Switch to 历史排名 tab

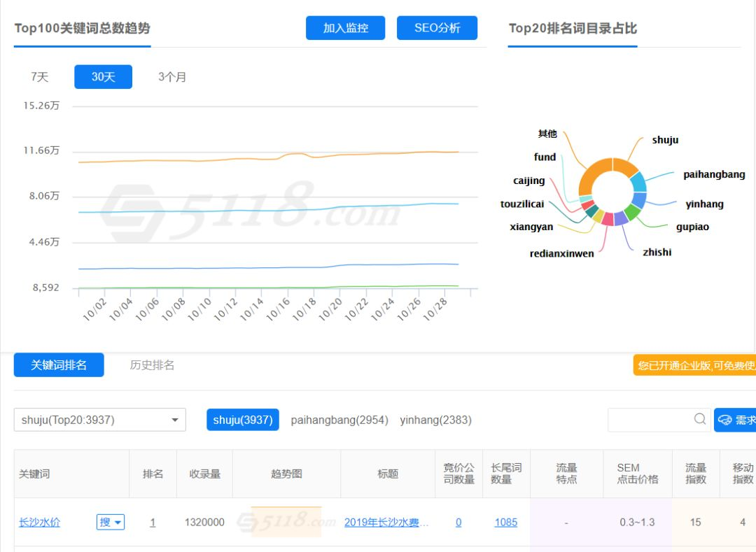pos(152,365)
